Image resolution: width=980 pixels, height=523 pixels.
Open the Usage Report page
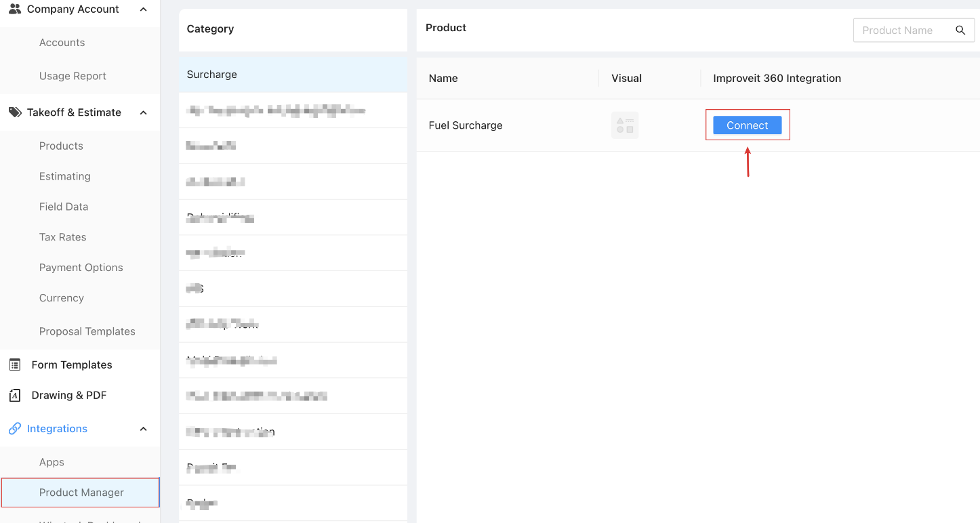(73, 76)
